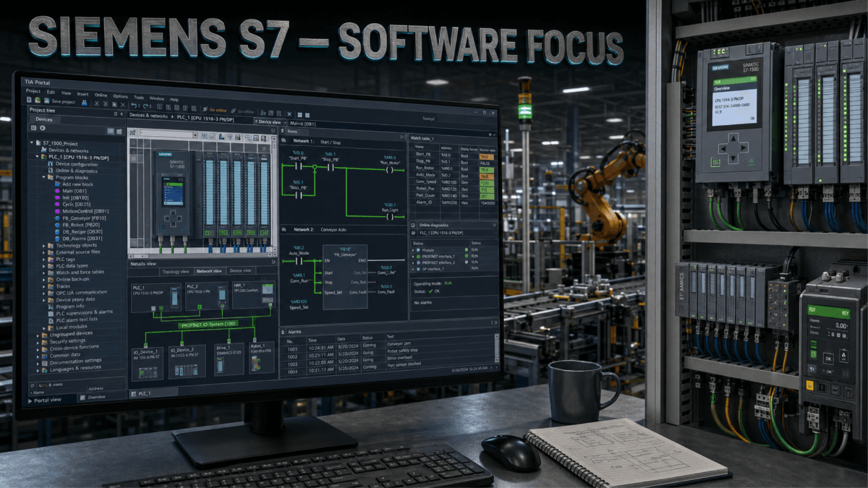Image resolution: width=868 pixels, height=488 pixels.
Task: Click the Copy toolbar icon
Action: click(x=106, y=103)
